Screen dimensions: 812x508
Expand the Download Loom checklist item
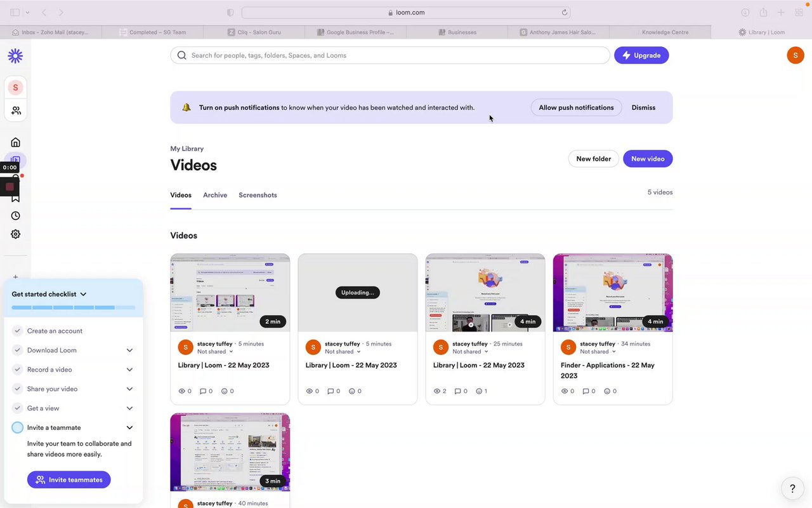click(x=129, y=350)
